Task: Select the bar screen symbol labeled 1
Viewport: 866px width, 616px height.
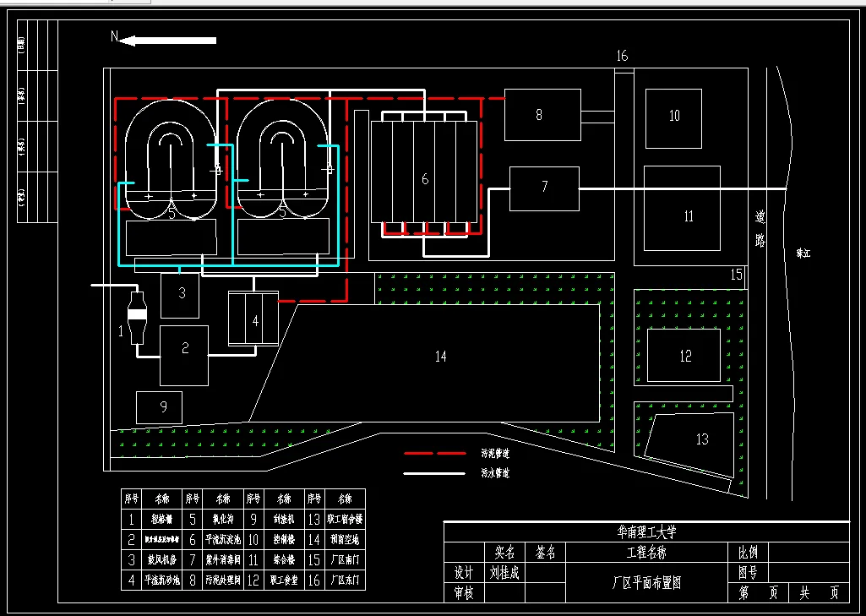Action: click(x=138, y=317)
